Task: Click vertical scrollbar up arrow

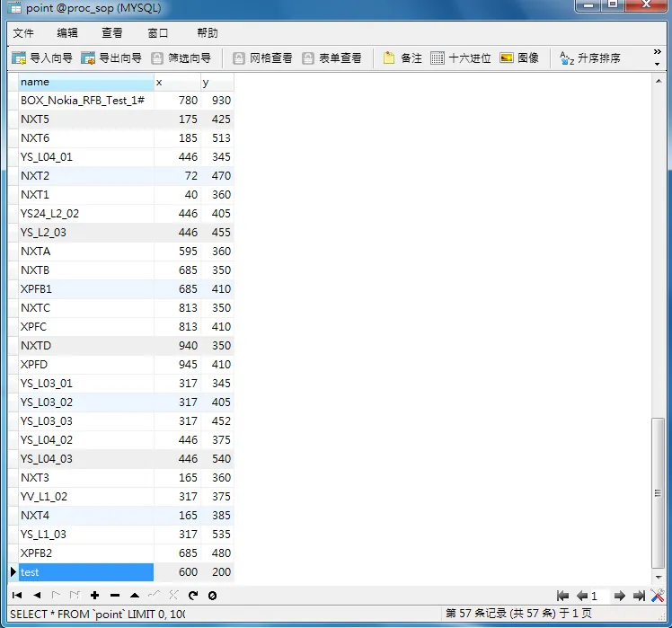Action: pyautogui.click(x=659, y=81)
